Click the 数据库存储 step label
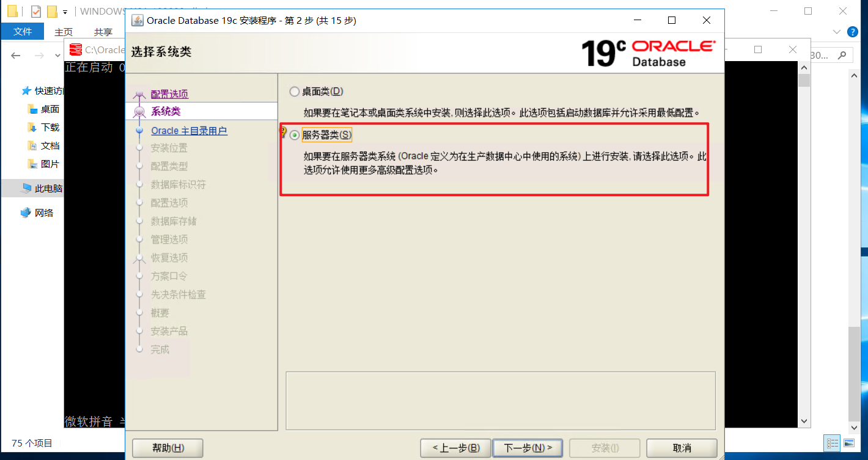The height and width of the screenshot is (460, 868). coord(174,221)
